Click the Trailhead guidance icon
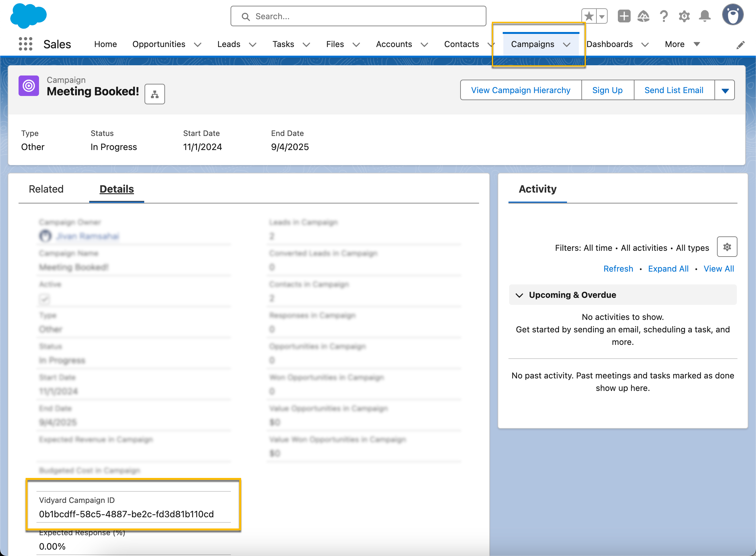The image size is (756, 556). 643,16
